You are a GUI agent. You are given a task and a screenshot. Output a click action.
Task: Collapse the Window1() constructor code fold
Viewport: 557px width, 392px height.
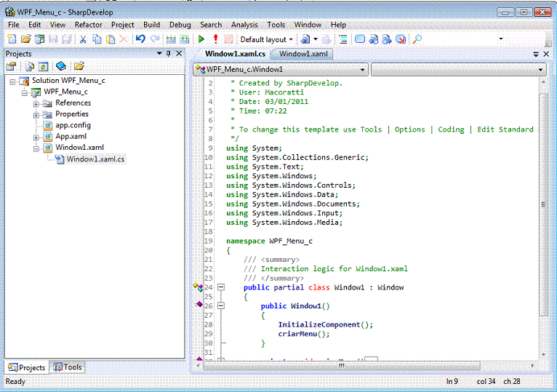pos(221,305)
